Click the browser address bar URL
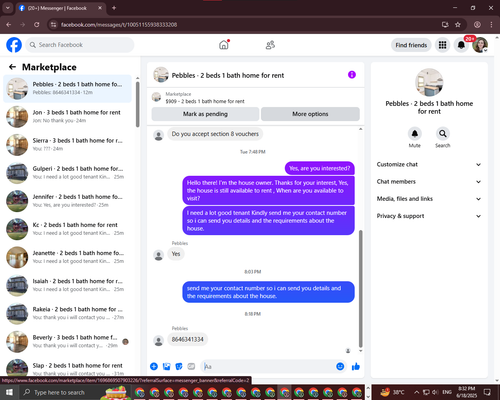 tap(119, 25)
